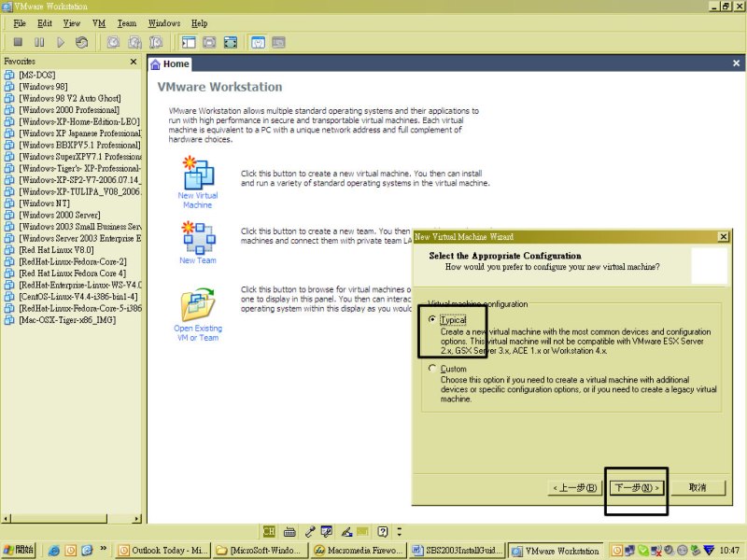Select [Windows 98 V2 Auto Ghost] favorite
The height and width of the screenshot is (560, 747).
click(x=70, y=98)
